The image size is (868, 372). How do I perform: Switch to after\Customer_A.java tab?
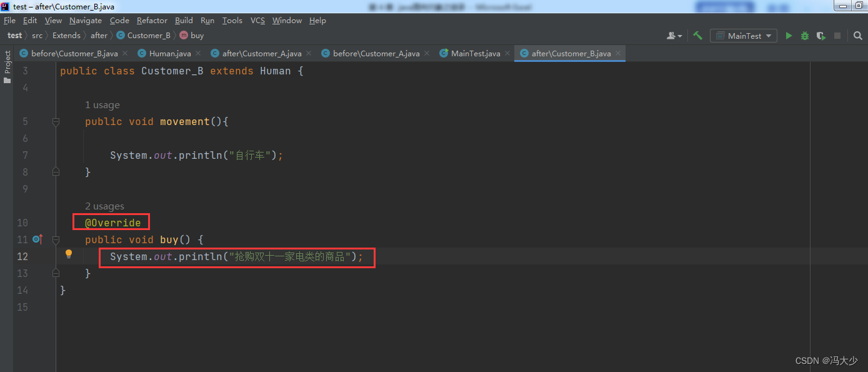point(261,53)
